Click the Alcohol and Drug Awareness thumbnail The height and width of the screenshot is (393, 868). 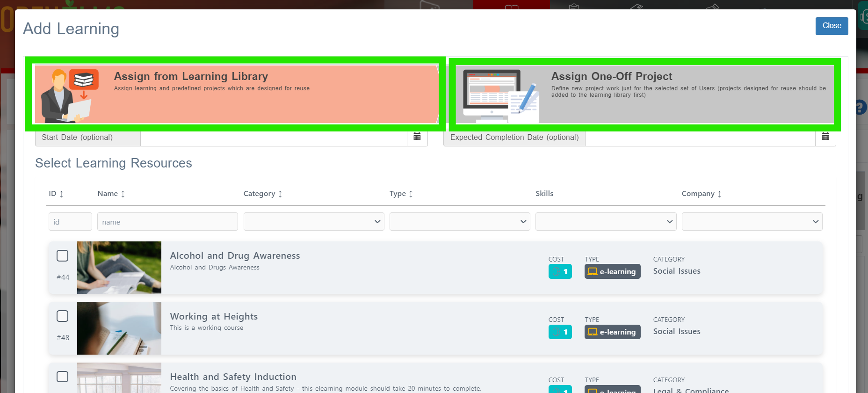pos(119,268)
